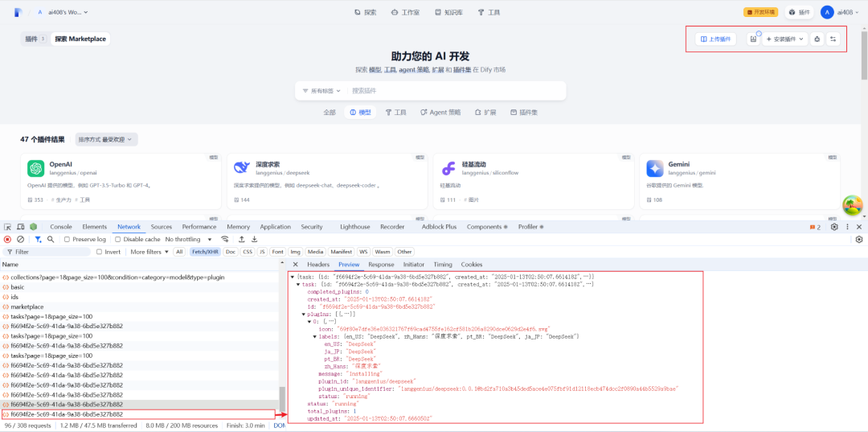Switch to the 探索 Marketplace tab button
868x432 pixels.
tap(80, 39)
